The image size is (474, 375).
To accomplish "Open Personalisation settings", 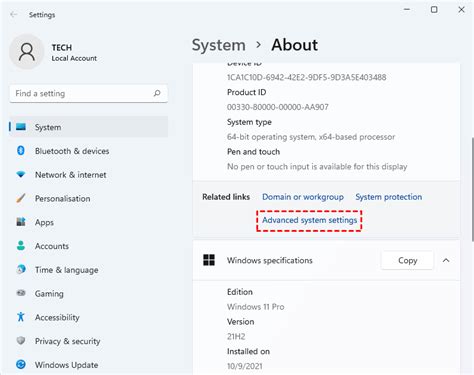I will pos(63,199).
